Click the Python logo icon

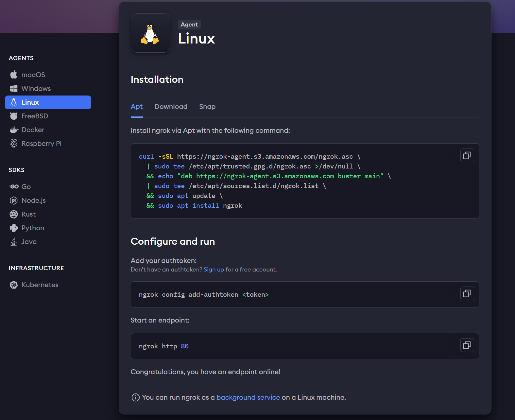[x=14, y=228]
